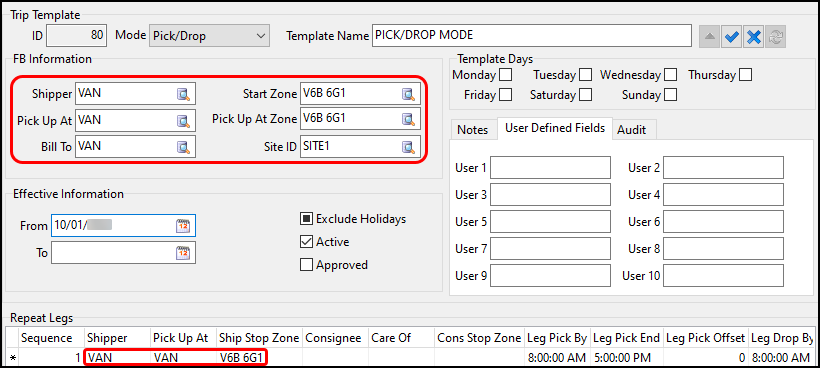The width and height of the screenshot is (820, 368).
Task: Switch to the Notes tab
Action: pos(473,130)
